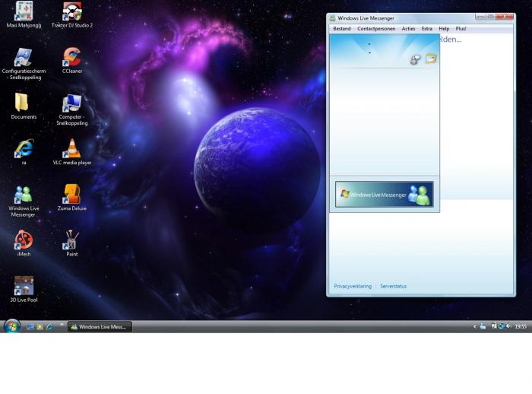Maximize the Windows Live Messenger window

[490, 16]
